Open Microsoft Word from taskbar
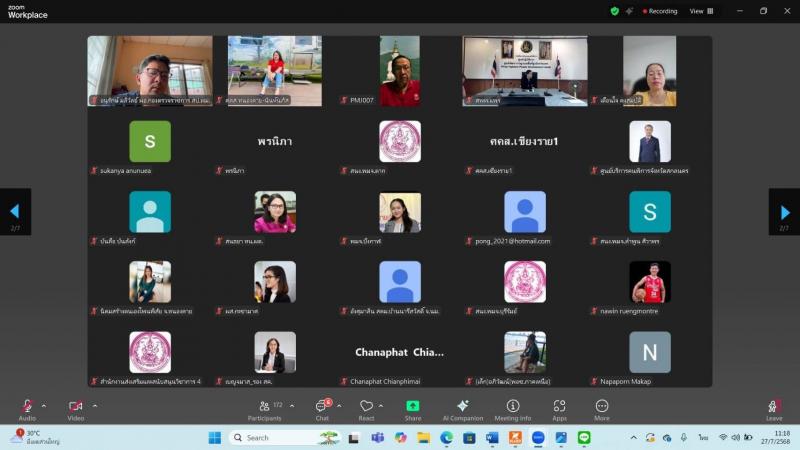 pyautogui.click(x=492, y=438)
